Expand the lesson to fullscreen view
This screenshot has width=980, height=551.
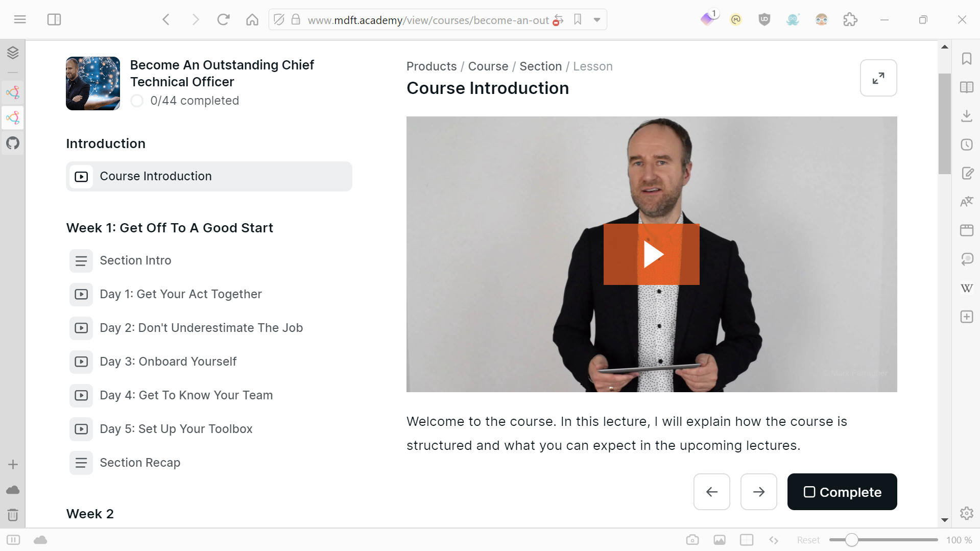point(878,78)
